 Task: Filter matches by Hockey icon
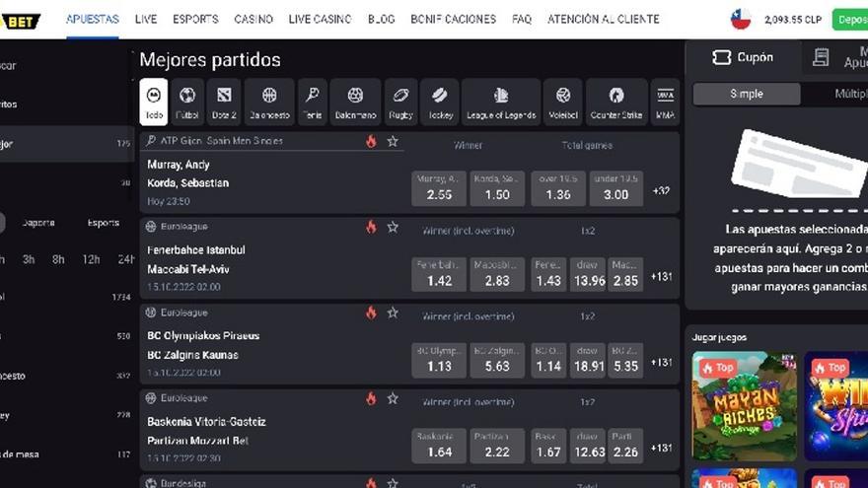(440, 103)
